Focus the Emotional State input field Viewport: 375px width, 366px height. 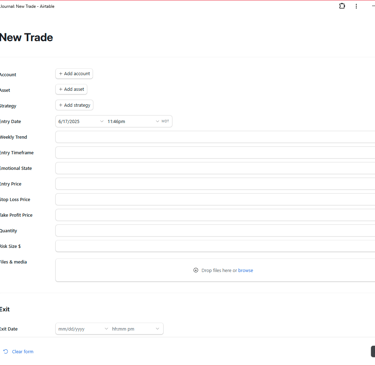click(215, 168)
